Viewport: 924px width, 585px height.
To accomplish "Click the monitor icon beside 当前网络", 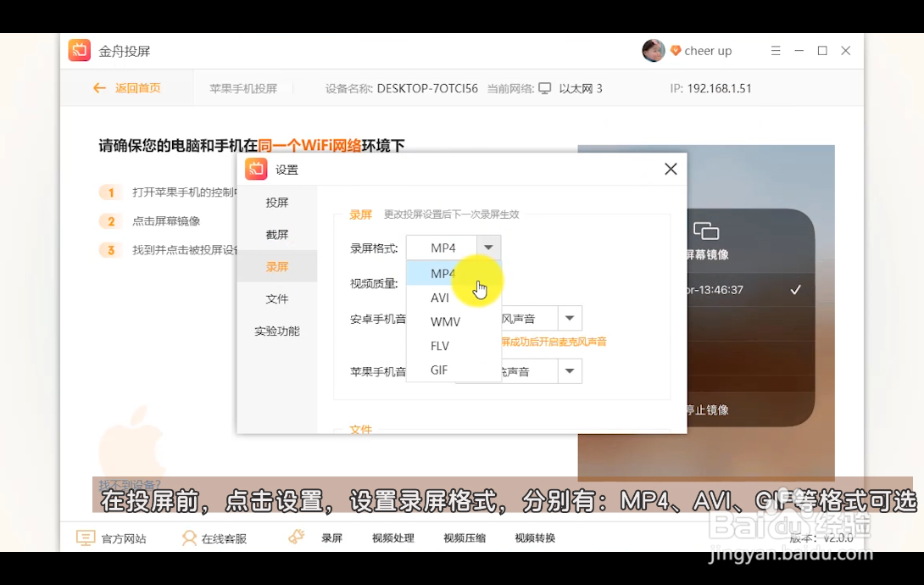I will (x=545, y=88).
